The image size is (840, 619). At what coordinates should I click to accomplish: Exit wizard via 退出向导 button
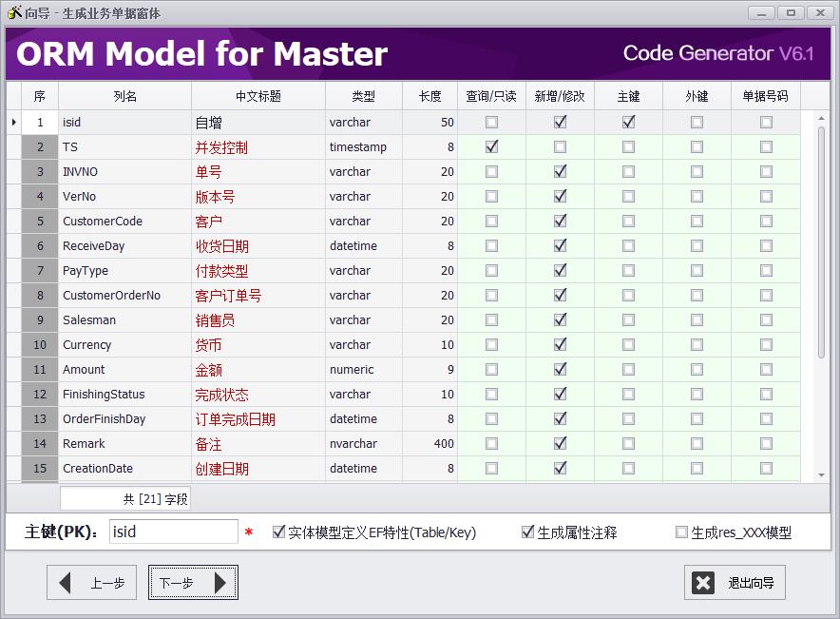pos(735,583)
